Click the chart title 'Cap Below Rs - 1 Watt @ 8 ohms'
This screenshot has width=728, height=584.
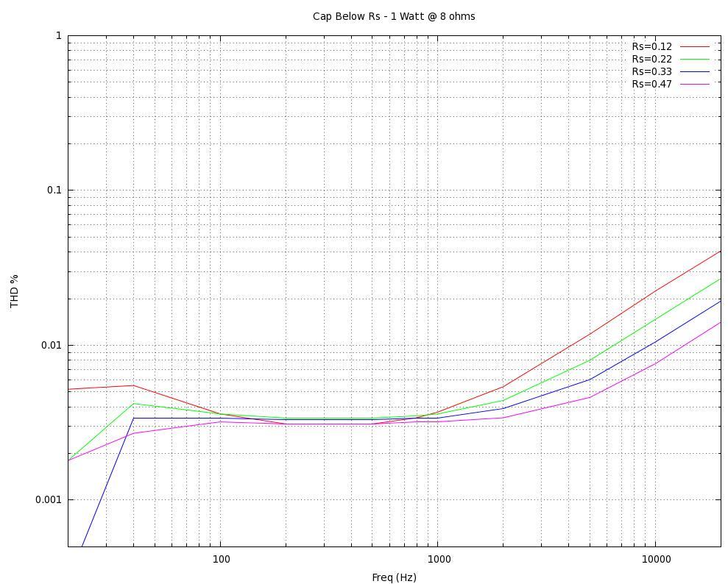(x=394, y=16)
